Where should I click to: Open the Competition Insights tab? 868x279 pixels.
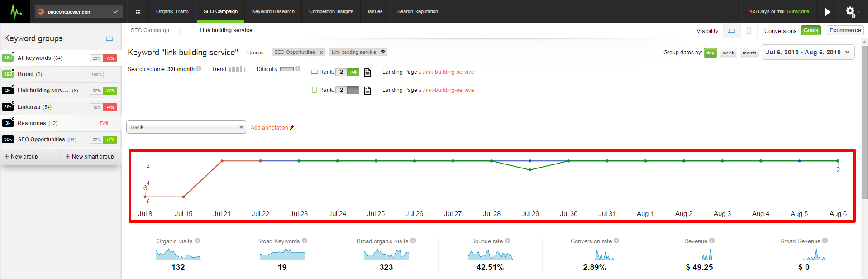[x=331, y=12]
